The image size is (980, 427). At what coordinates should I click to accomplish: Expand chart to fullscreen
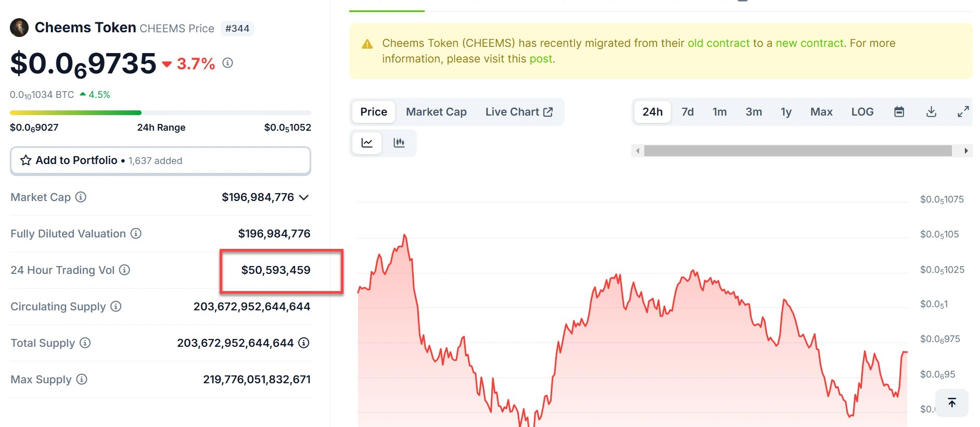pos(963,112)
